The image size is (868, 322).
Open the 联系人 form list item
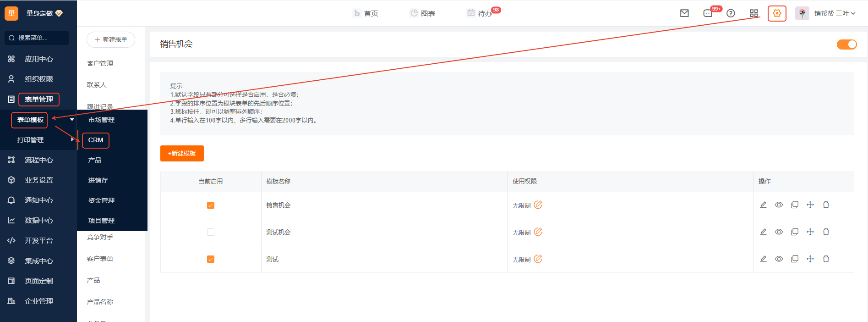coord(97,85)
